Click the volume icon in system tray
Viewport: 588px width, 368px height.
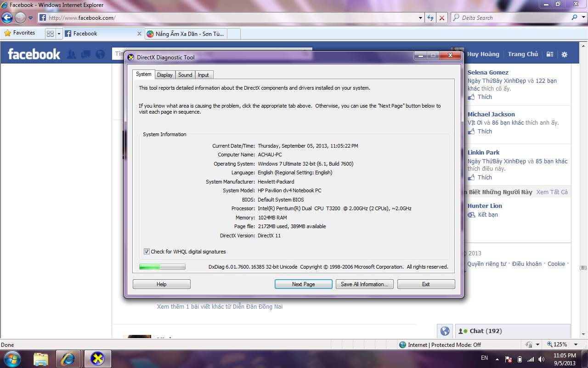pyautogui.click(x=541, y=359)
